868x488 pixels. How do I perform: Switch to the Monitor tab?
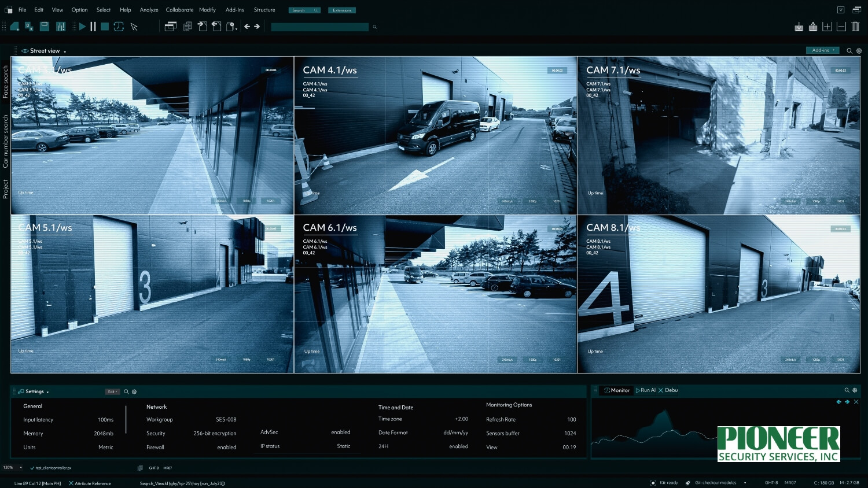point(616,390)
